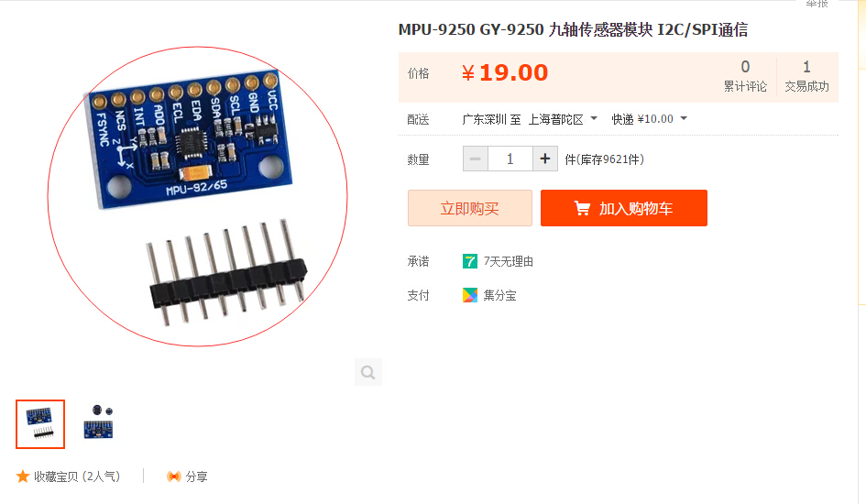This screenshot has width=866, height=504.
Task: Click the magnifier zoom icon below product image
Action: tap(368, 373)
